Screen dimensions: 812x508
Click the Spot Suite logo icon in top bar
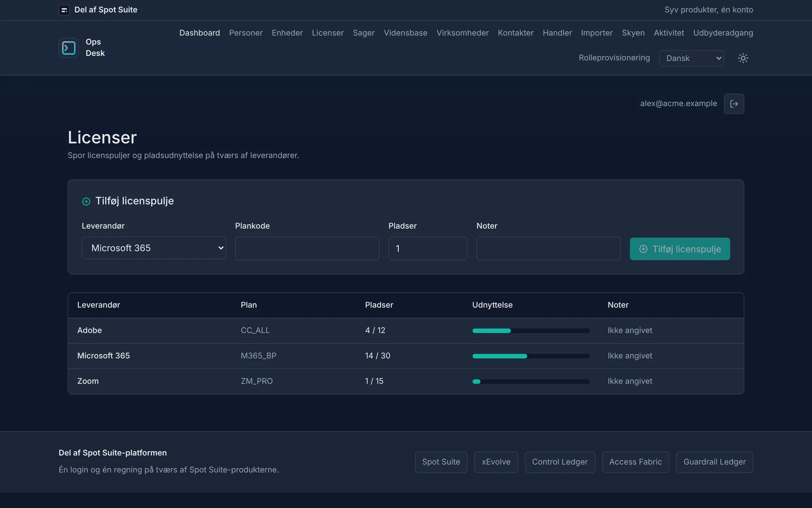tap(64, 10)
